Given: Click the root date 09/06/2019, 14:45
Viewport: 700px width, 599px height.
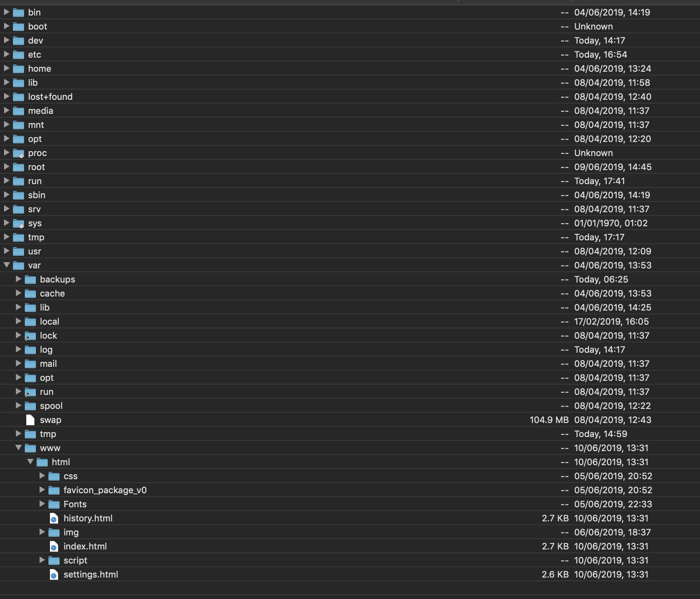Looking at the screenshot, I should [613, 167].
